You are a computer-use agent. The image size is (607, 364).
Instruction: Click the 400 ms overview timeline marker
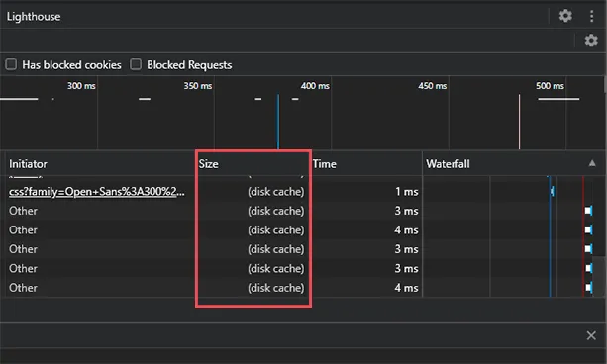[x=315, y=85]
